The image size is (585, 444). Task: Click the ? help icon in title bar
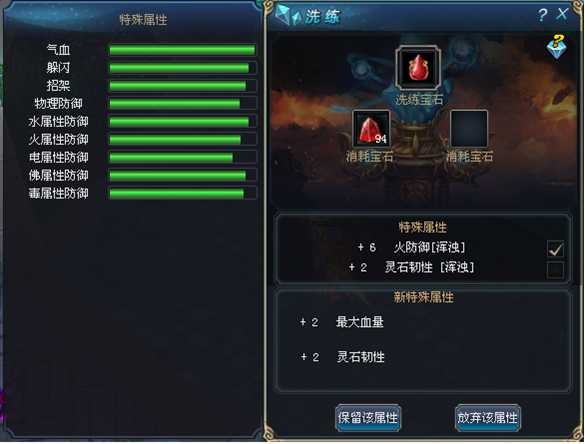(x=542, y=15)
